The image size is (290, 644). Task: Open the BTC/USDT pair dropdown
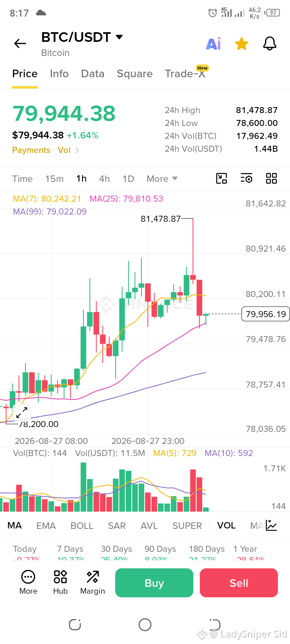click(x=82, y=37)
